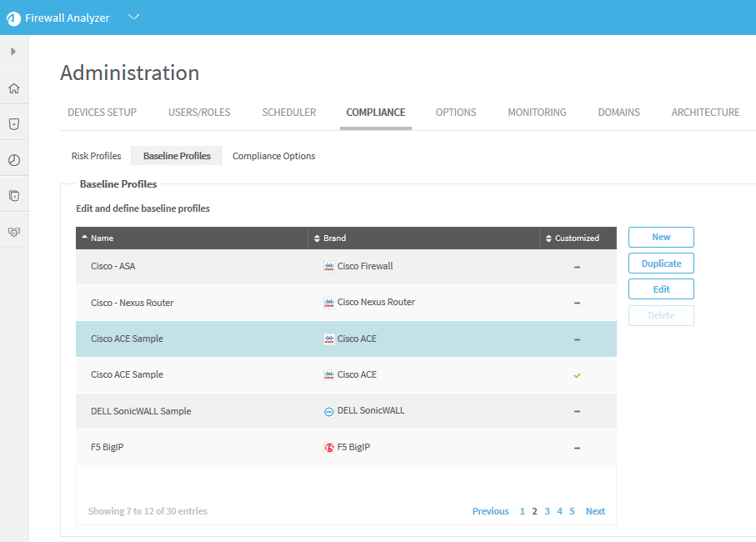This screenshot has height=542, width=756.
Task: Click the DELL SonicWALL brand icon
Action: click(328, 412)
